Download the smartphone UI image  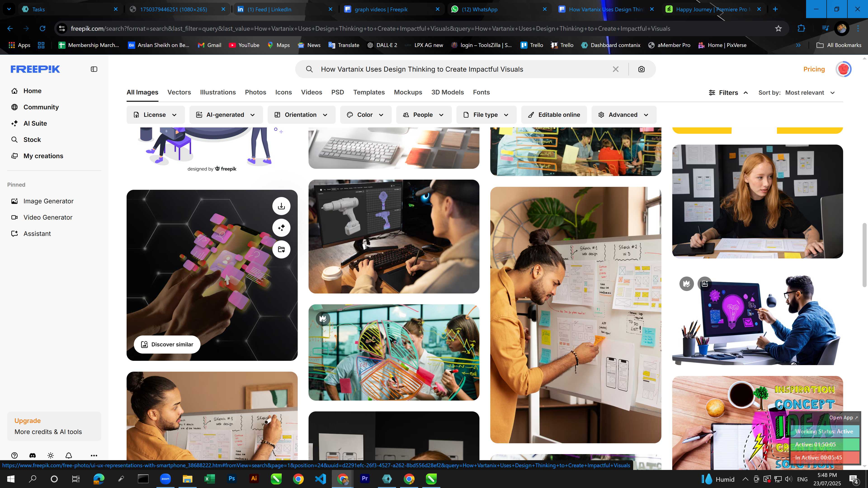coord(281,206)
